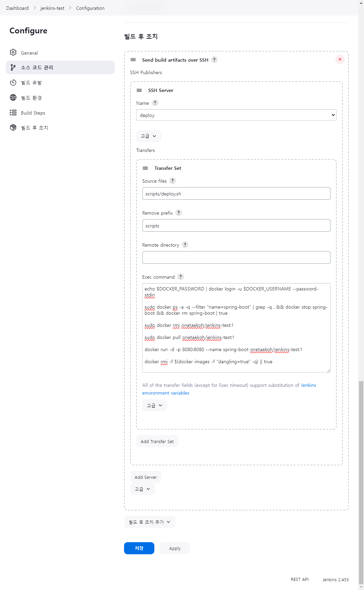Open Dashboard breadcrumb
The height and width of the screenshot is (590, 364).
point(18,8)
